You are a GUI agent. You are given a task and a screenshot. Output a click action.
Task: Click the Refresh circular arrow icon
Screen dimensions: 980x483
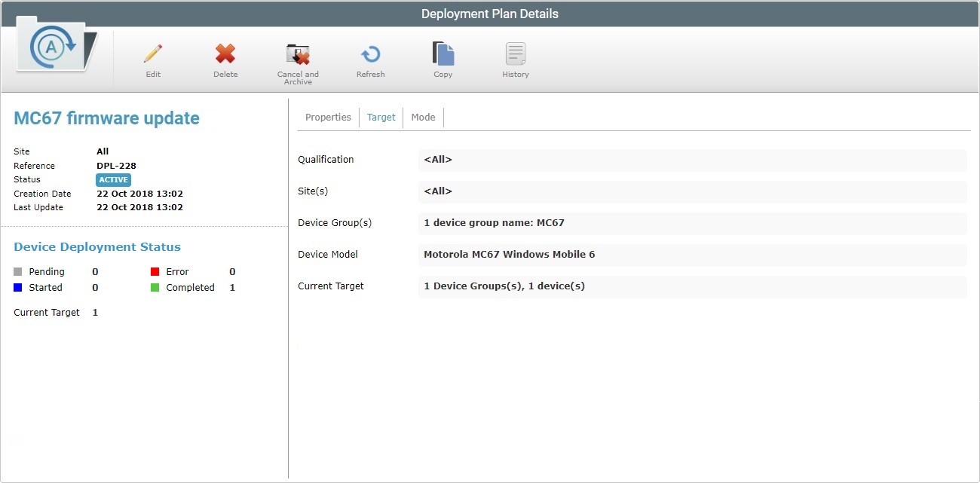[x=370, y=54]
